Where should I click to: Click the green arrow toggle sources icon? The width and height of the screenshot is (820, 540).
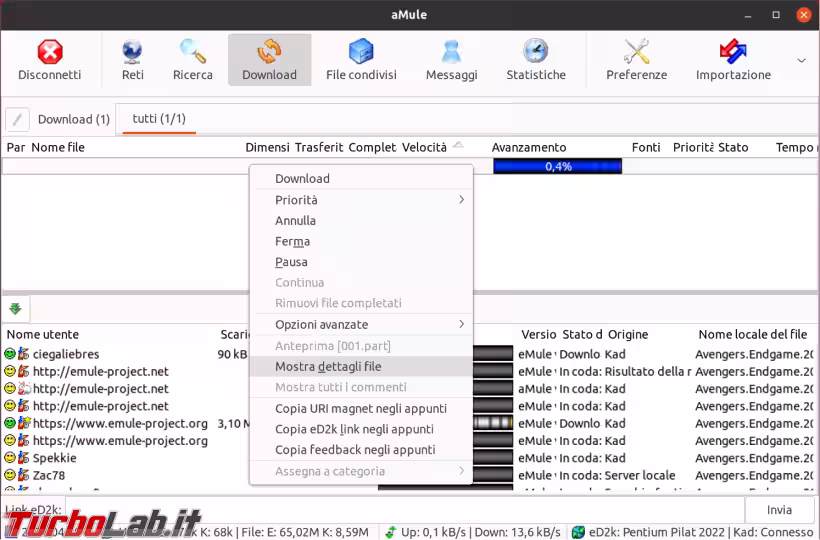(x=15, y=309)
